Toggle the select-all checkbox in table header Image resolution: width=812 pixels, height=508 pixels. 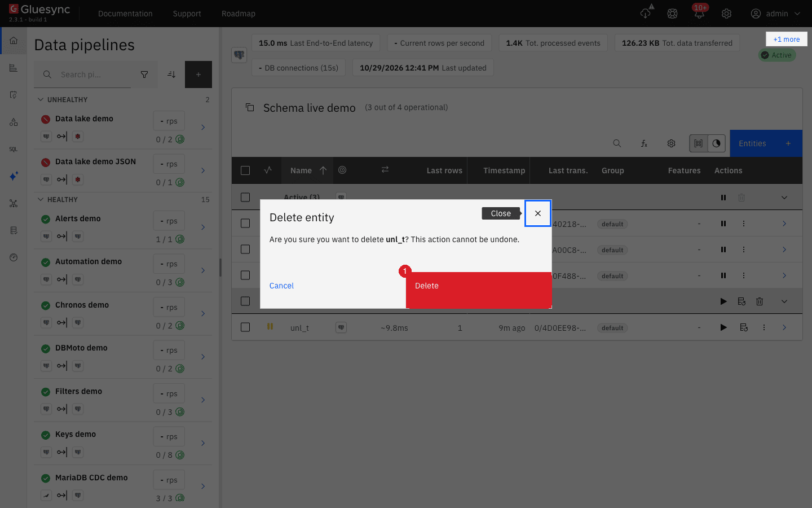(x=245, y=170)
